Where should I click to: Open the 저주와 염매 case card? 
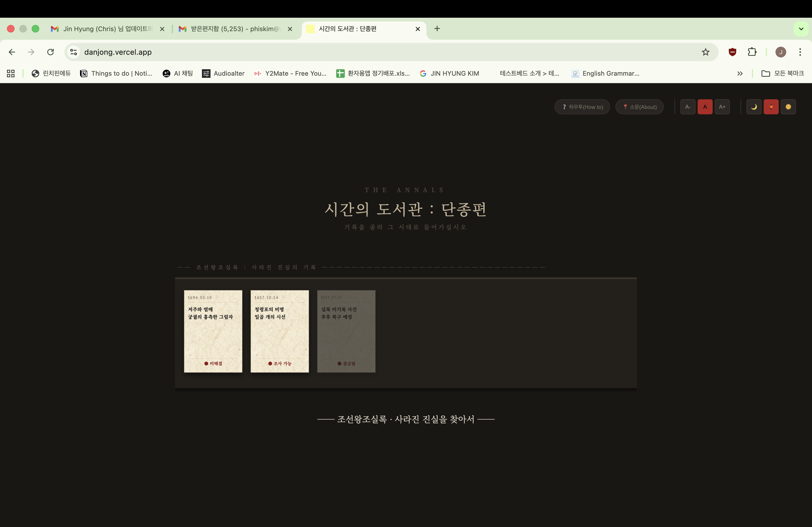213,331
